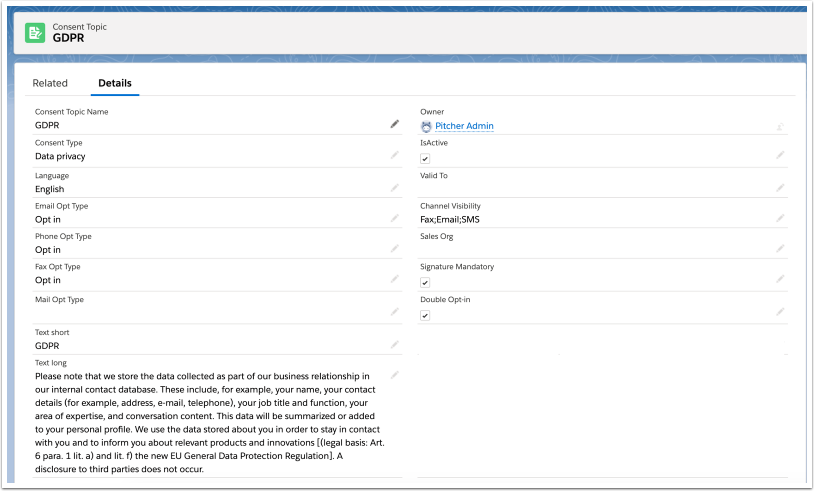This screenshot has width=814, height=491.
Task: Toggle the Double Opt-in checkbox
Action: coord(425,315)
